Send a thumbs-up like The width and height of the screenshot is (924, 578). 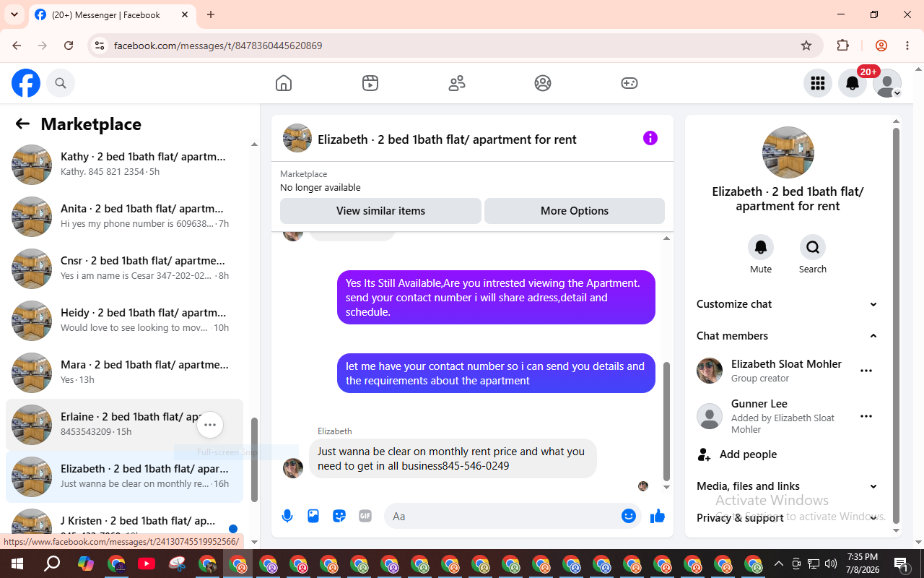click(x=658, y=516)
